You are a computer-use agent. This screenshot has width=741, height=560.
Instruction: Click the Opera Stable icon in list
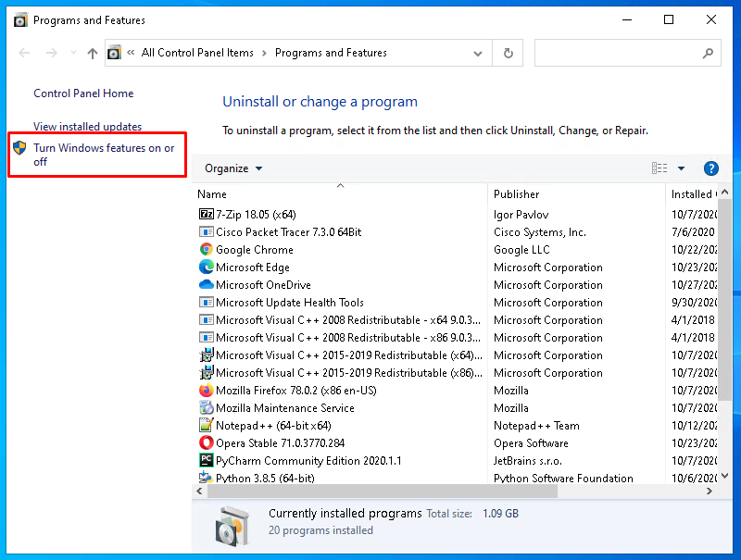click(x=206, y=442)
